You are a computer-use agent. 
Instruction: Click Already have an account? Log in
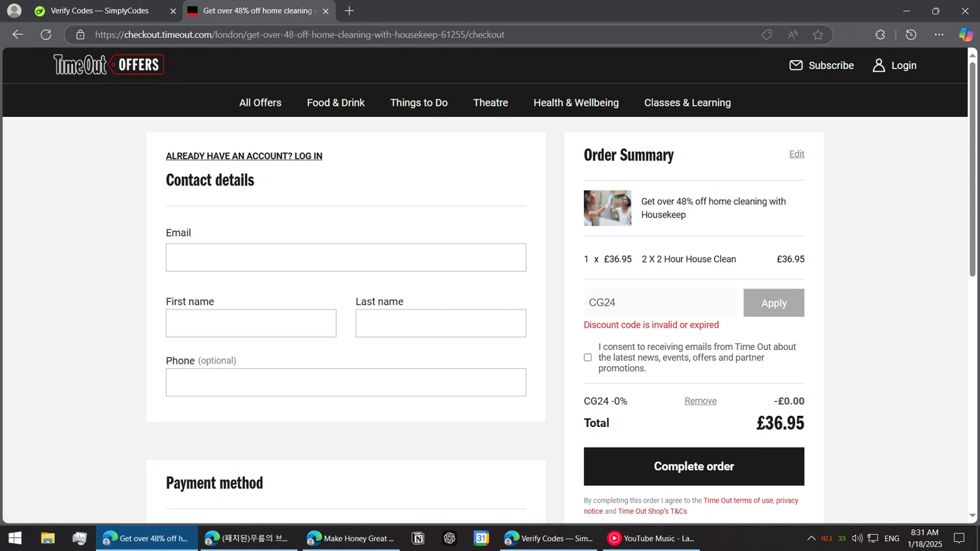pos(244,156)
